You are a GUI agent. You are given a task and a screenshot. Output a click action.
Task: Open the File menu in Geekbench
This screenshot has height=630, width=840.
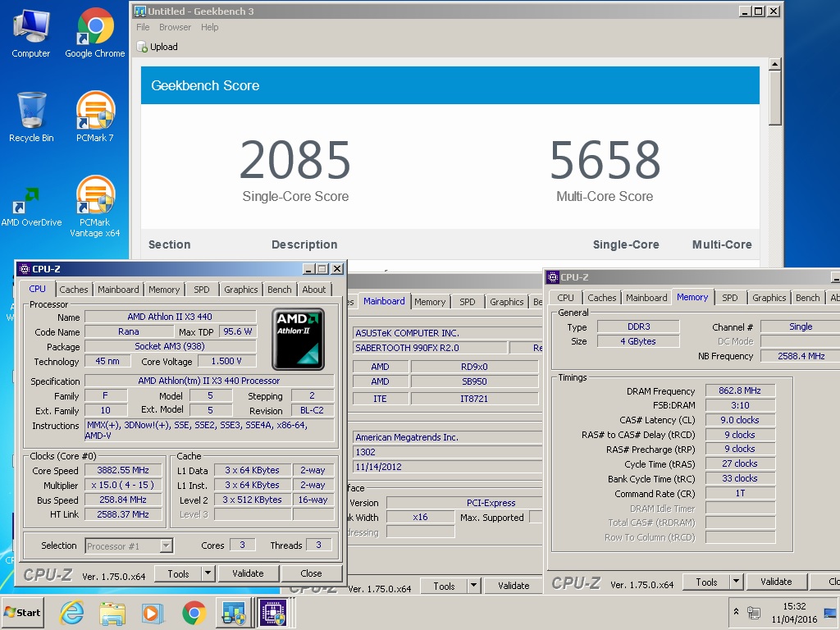point(143,27)
